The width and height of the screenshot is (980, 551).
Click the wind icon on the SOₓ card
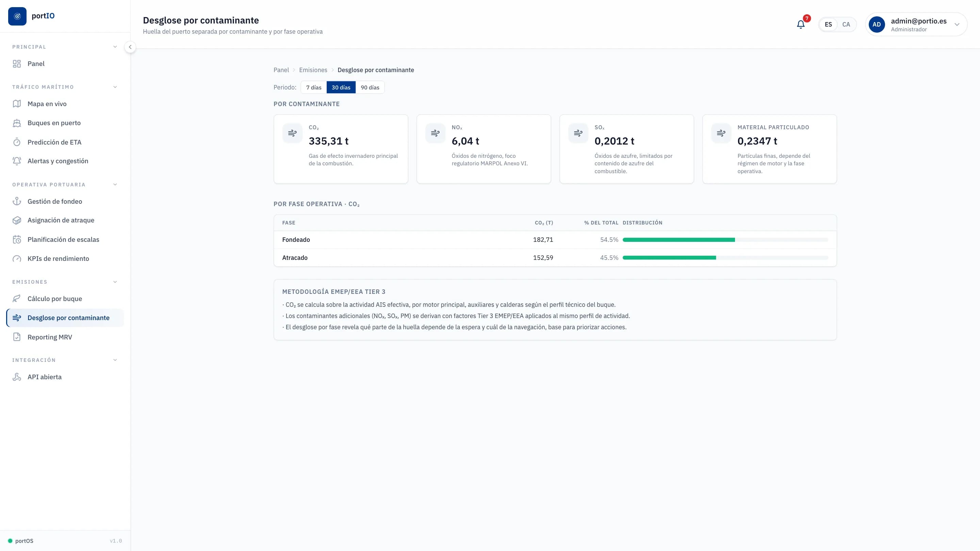click(578, 133)
